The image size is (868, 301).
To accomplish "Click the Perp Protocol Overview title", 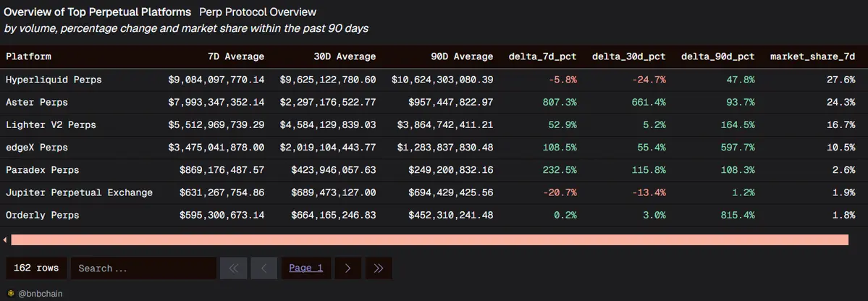I will 258,12.
